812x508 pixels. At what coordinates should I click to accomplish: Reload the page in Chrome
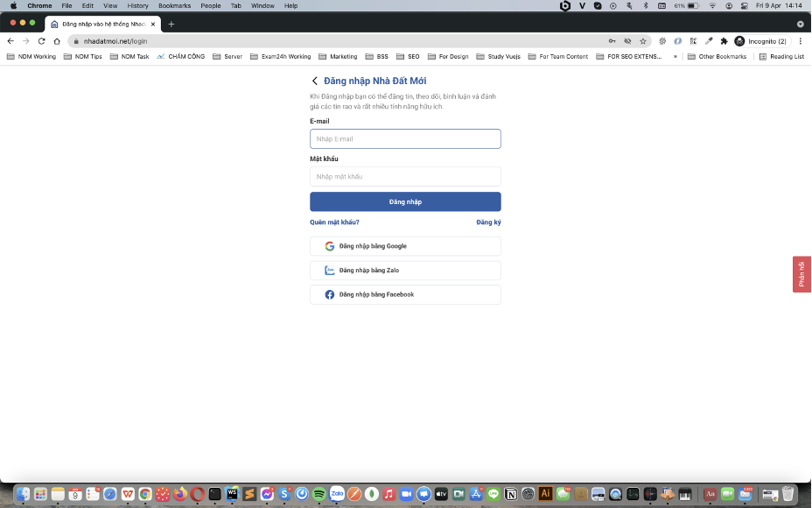(x=41, y=41)
